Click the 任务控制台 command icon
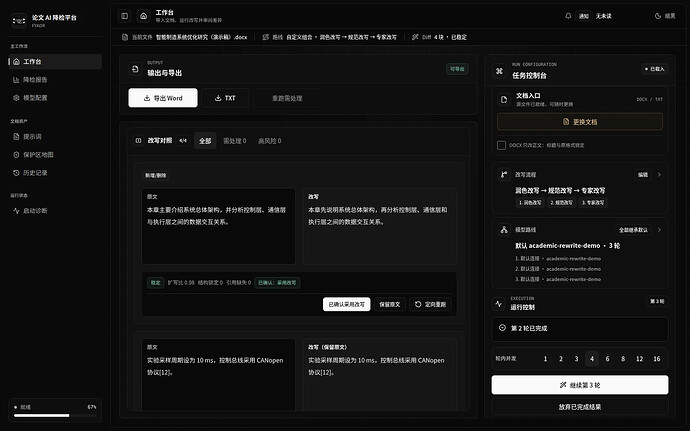Screen dimensions: 690x431 point(499,70)
